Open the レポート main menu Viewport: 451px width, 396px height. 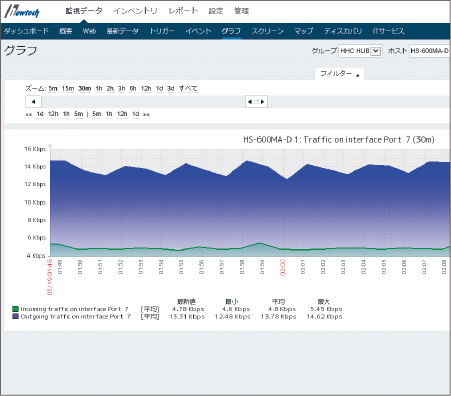pos(183,11)
